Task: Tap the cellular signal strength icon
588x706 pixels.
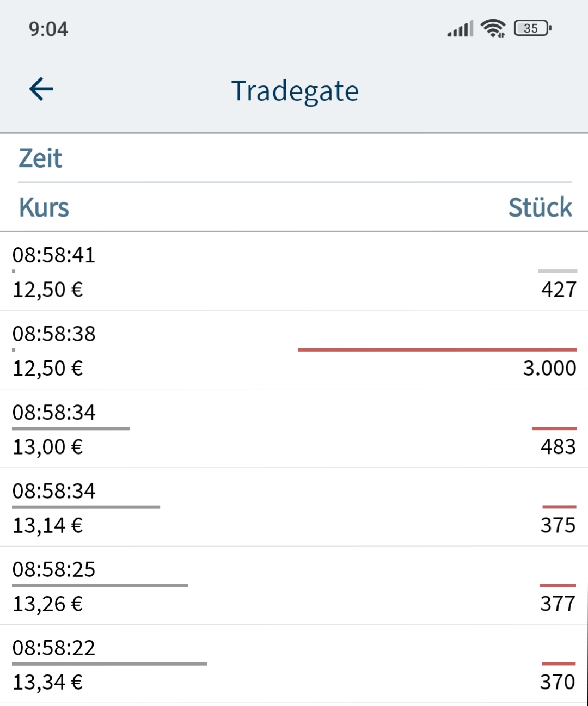Action: tap(460, 29)
